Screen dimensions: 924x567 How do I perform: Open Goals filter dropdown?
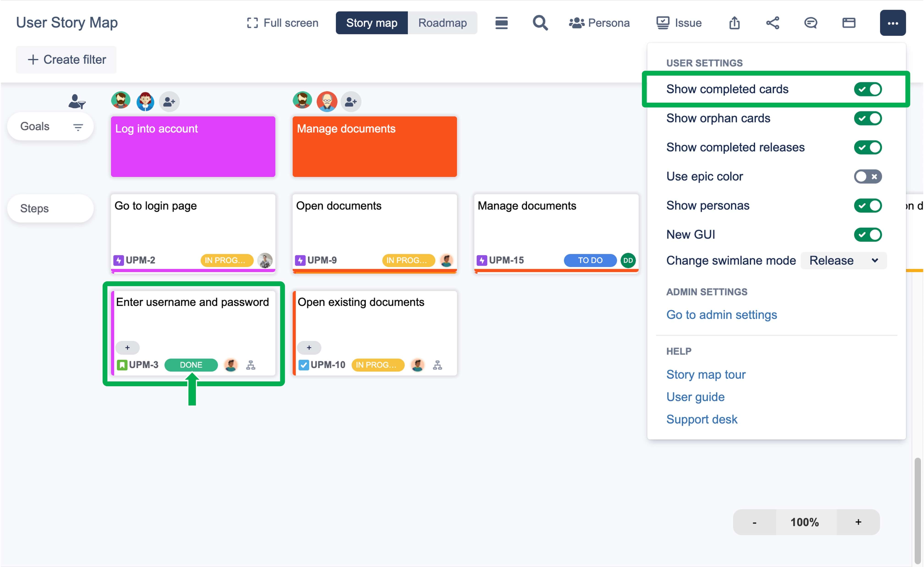click(x=78, y=127)
